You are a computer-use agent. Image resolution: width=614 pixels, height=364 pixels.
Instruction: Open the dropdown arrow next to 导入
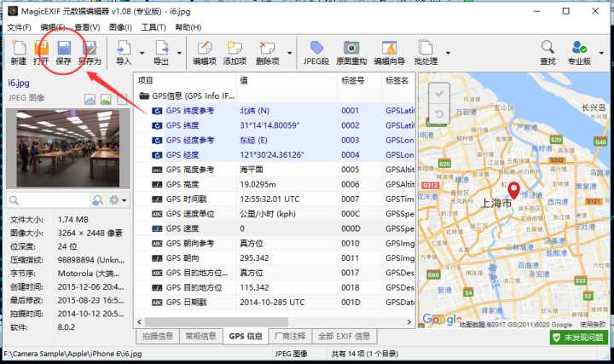tap(142, 53)
